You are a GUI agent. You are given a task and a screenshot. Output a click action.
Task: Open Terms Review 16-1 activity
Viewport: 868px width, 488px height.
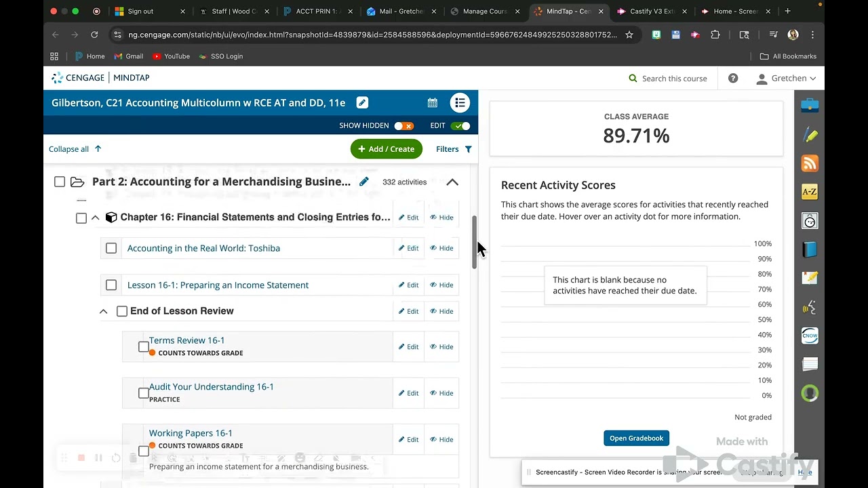186,340
